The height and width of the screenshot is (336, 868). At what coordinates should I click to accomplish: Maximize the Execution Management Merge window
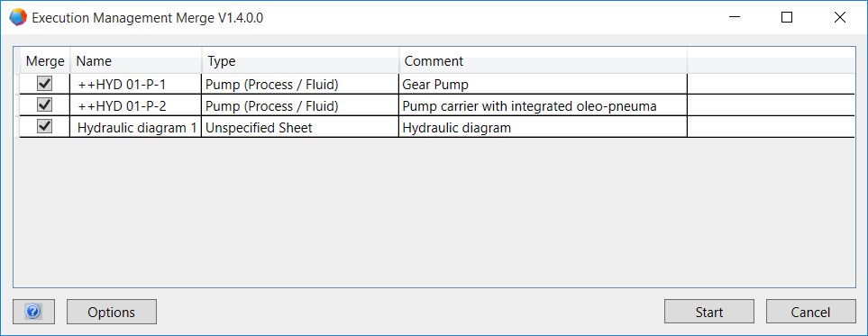pos(787,18)
